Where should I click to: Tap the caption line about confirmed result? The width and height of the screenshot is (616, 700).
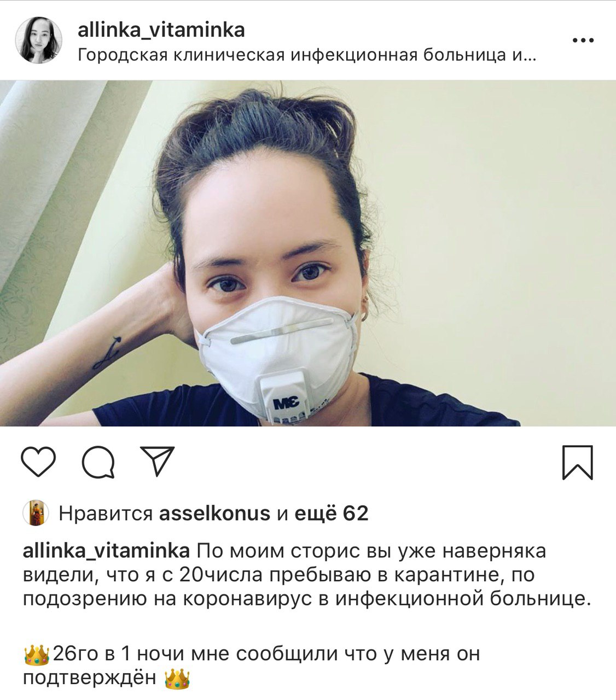pyautogui.click(x=252, y=666)
